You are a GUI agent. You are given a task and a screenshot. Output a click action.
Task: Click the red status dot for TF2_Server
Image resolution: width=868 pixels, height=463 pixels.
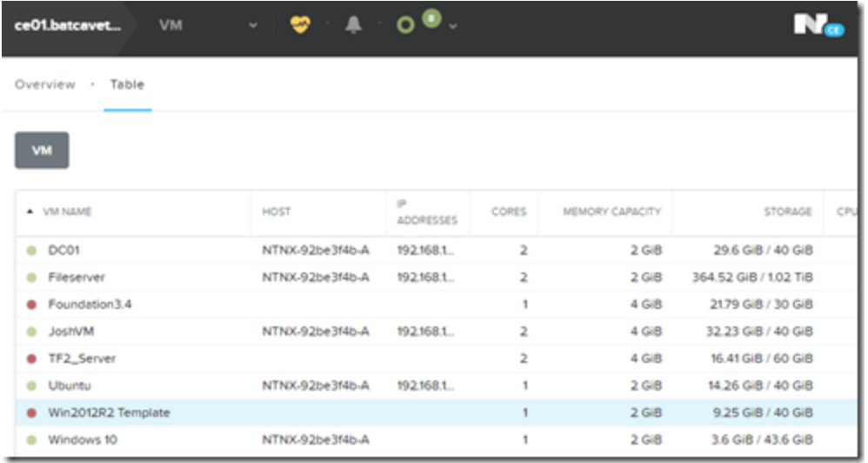pyautogui.click(x=31, y=359)
